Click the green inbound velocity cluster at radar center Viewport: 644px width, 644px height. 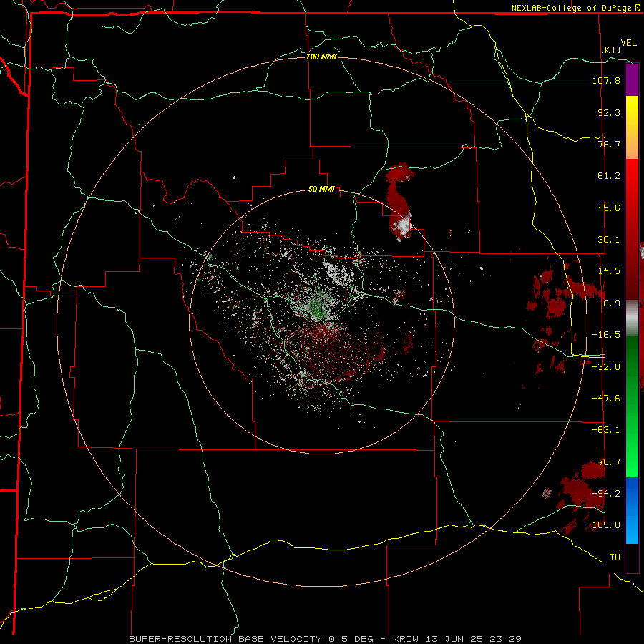pyautogui.click(x=317, y=306)
